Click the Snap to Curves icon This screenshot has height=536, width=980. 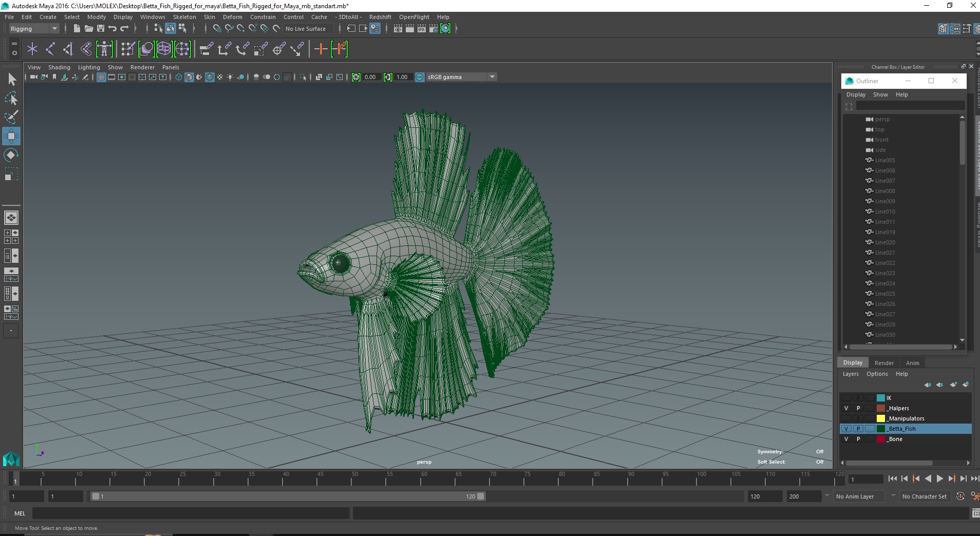229,29
